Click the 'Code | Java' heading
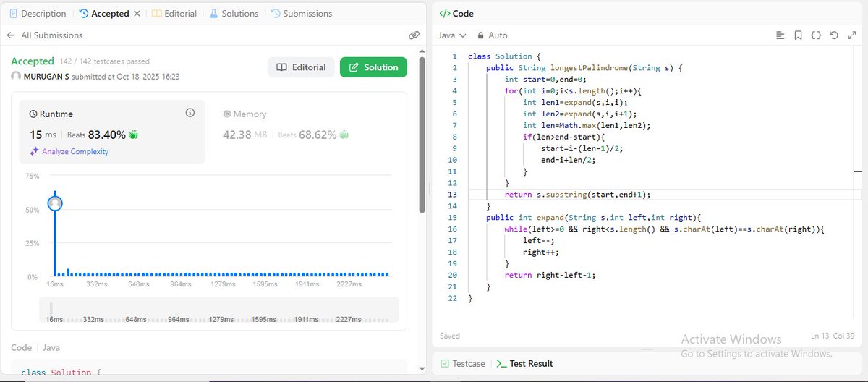The height and width of the screenshot is (382, 868). tap(35, 347)
